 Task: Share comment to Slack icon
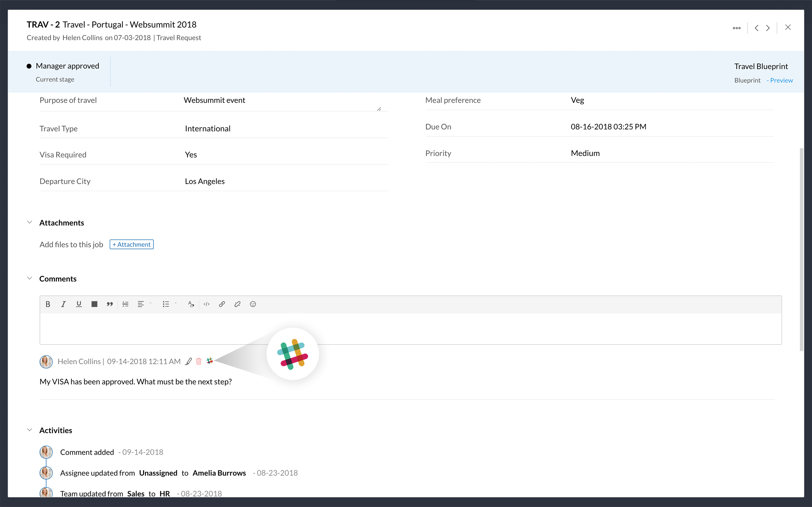point(210,361)
